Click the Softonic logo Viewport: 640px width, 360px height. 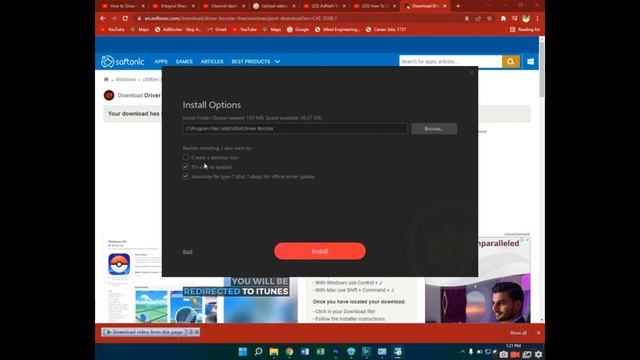(x=122, y=61)
